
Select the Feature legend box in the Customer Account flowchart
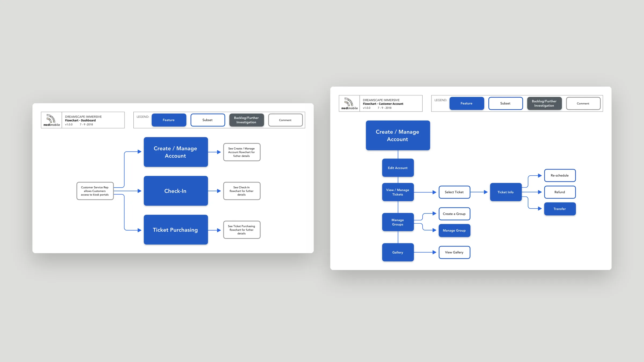pos(467,103)
